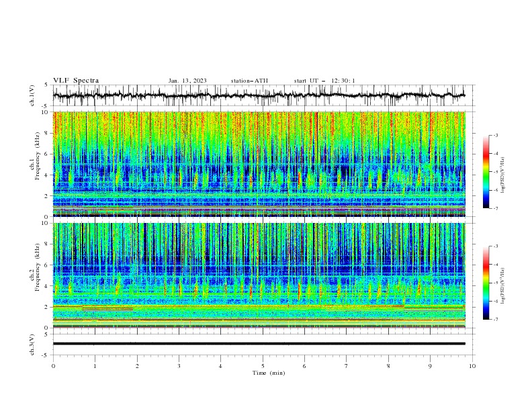Viewport: 532px width, 411px height.
Task: Click the ch.1 spectrogram color bar
Action: click(x=486, y=172)
